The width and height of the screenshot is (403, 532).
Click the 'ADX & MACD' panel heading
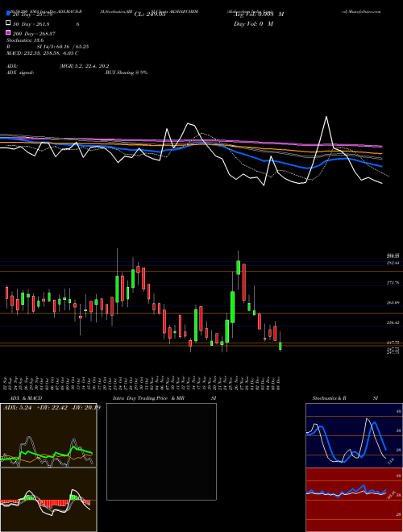coord(24,398)
